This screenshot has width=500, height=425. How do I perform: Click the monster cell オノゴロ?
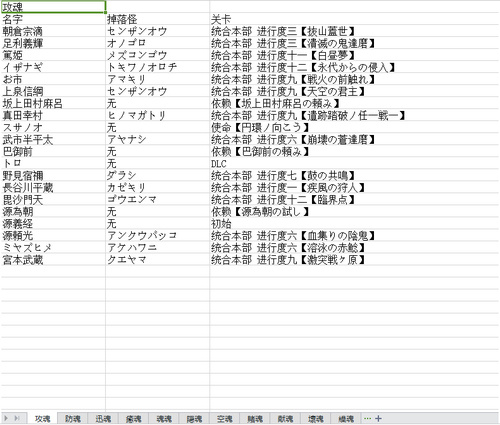158,43
